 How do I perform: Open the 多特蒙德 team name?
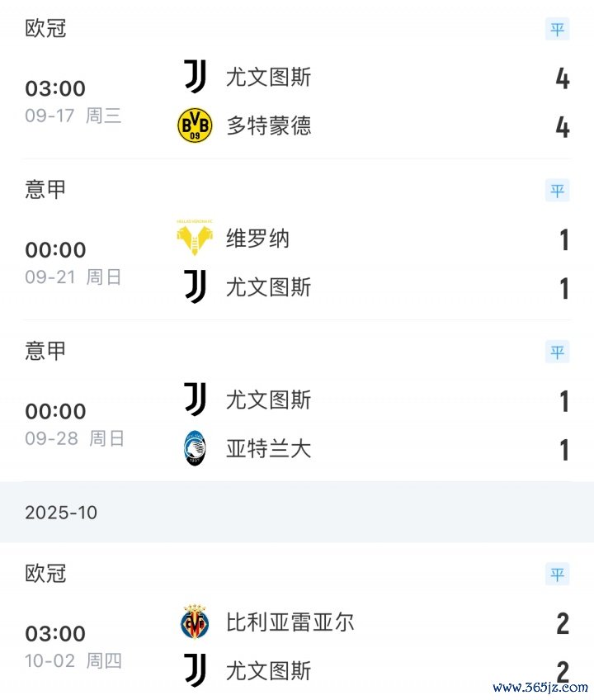click(x=269, y=125)
